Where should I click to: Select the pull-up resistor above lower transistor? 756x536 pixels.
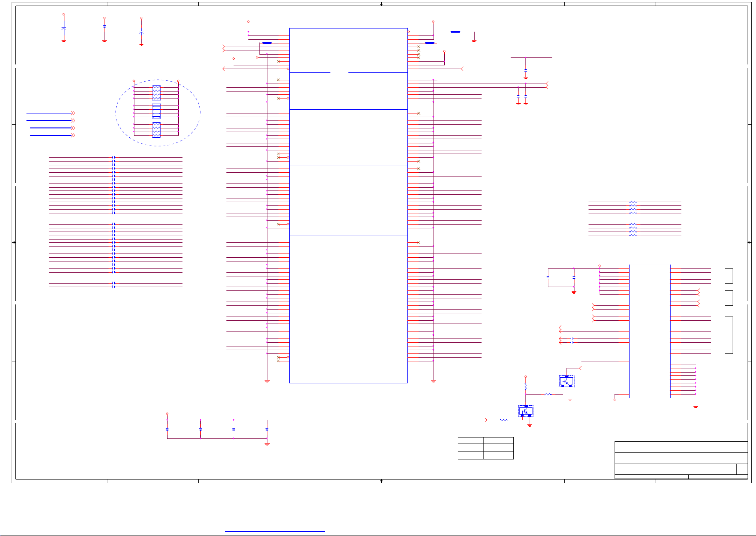525,387
